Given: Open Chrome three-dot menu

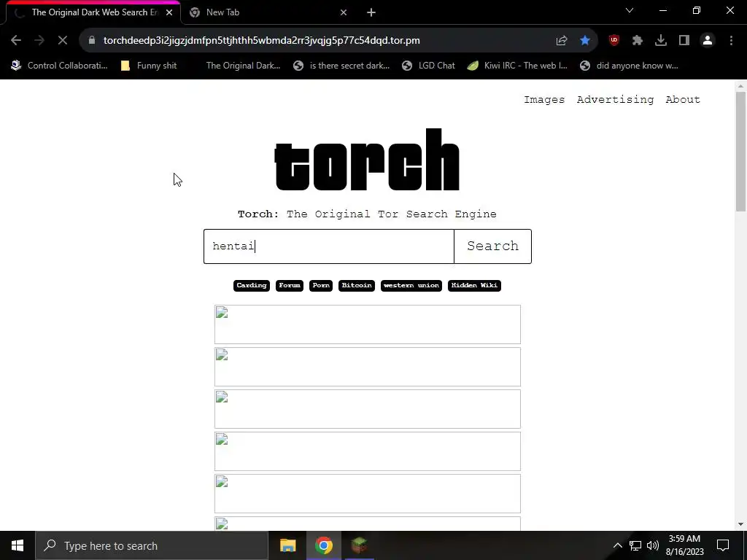Looking at the screenshot, I should [x=731, y=41].
